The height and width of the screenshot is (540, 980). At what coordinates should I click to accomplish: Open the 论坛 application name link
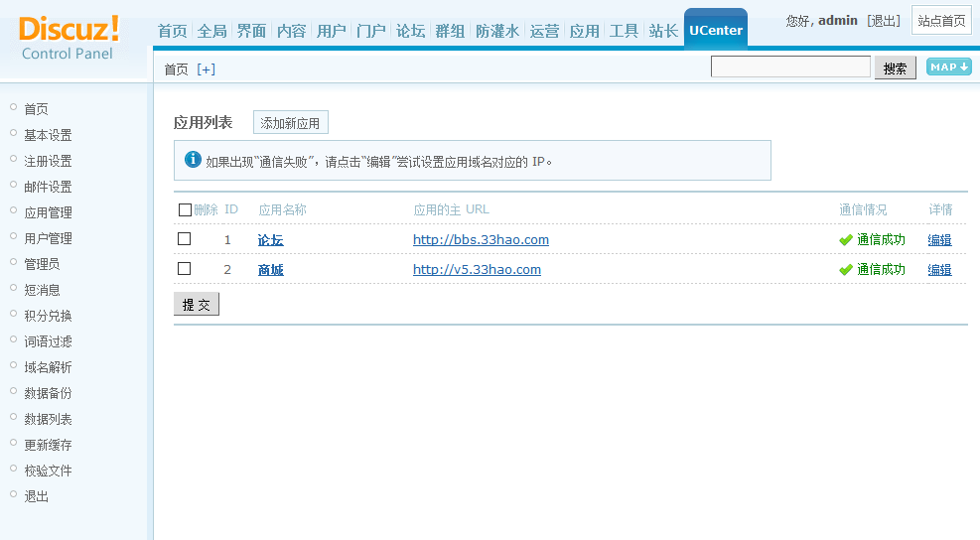tap(271, 240)
